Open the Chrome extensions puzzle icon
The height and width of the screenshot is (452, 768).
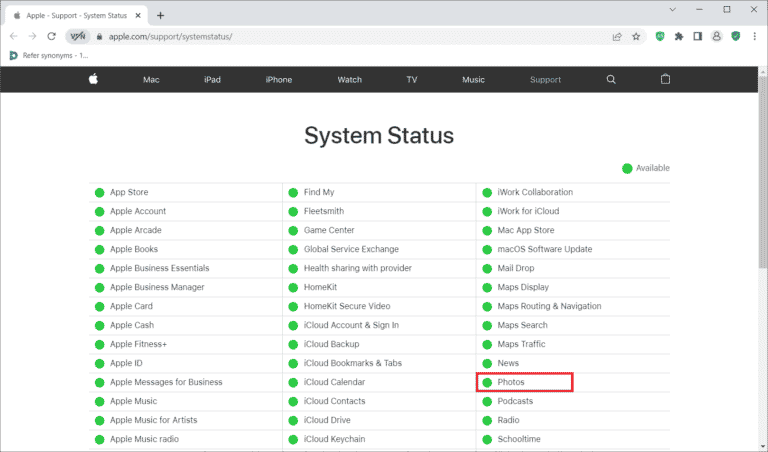coord(679,36)
